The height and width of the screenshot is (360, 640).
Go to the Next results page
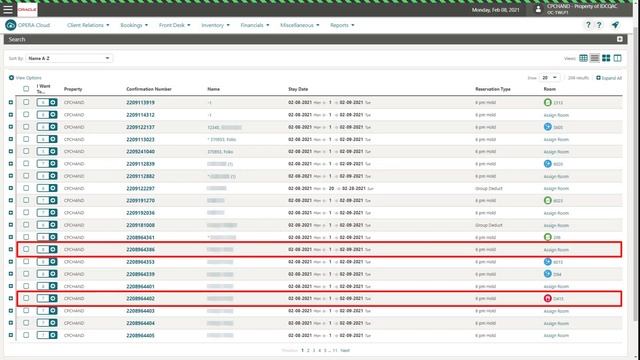pos(345,351)
